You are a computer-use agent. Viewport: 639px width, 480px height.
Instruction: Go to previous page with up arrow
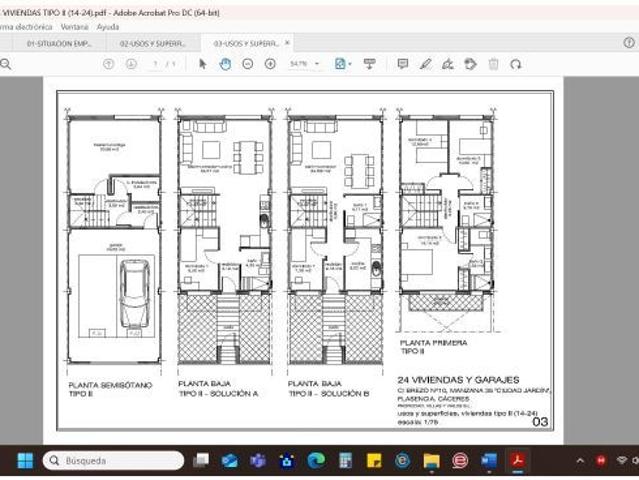[x=108, y=64]
